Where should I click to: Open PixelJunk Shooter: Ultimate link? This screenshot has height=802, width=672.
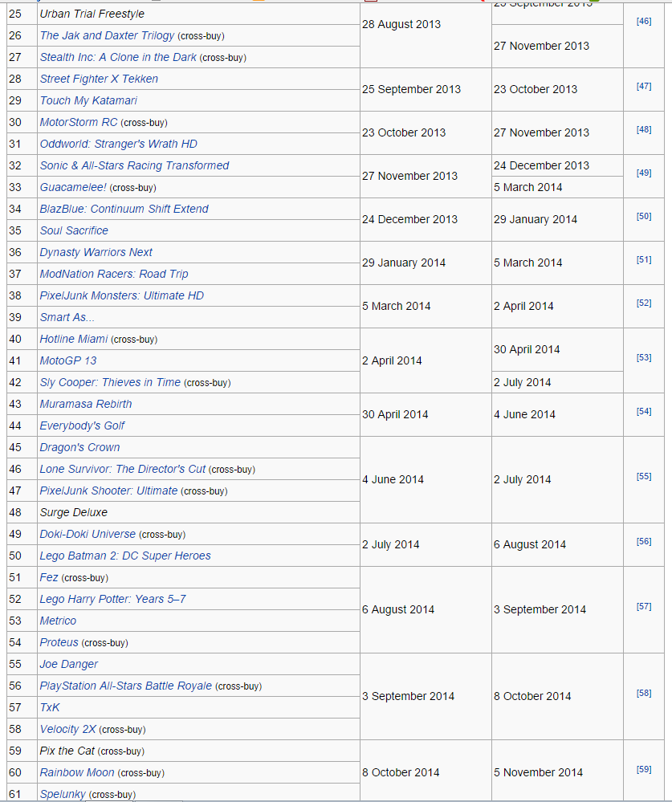108,491
